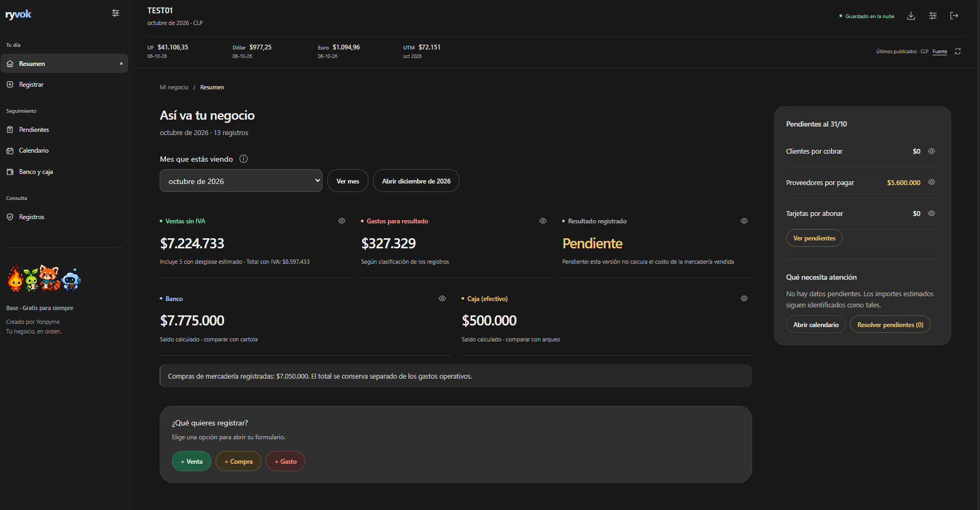Screen dimensions: 980x510
Task: Open the 'octubre de 2026' month dropdown
Action: (241, 181)
